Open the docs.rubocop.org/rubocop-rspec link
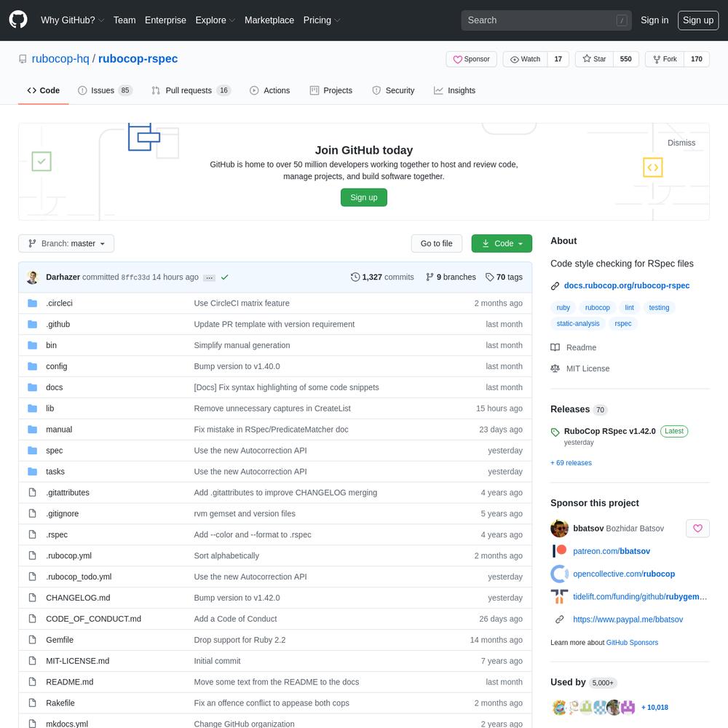 pyautogui.click(x=626, y=285)
